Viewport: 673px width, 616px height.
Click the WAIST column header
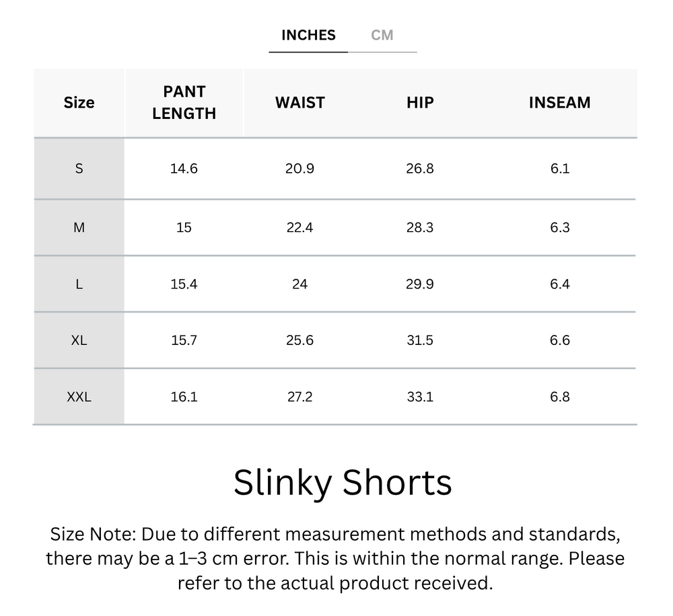click(x=299, y=103)
